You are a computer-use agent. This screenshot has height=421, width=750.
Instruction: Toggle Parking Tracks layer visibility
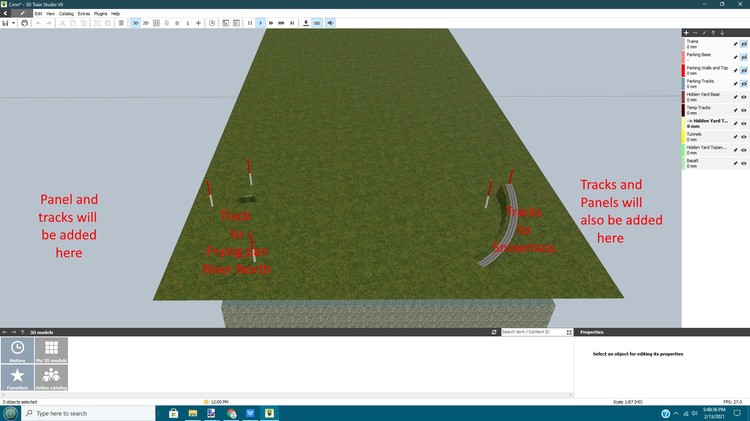744,84
